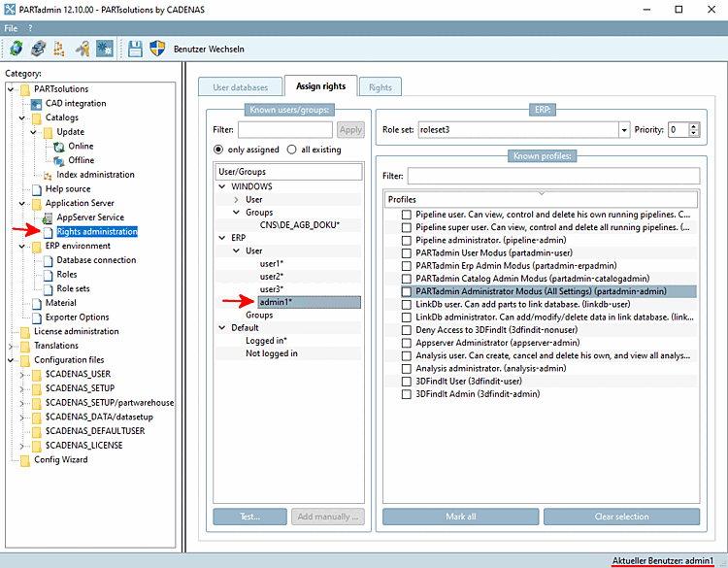Click the Role sets page icon
Image resolution: width=728 pixels, height=568 pixels.
pyautogui.click(x=48, y=289)
